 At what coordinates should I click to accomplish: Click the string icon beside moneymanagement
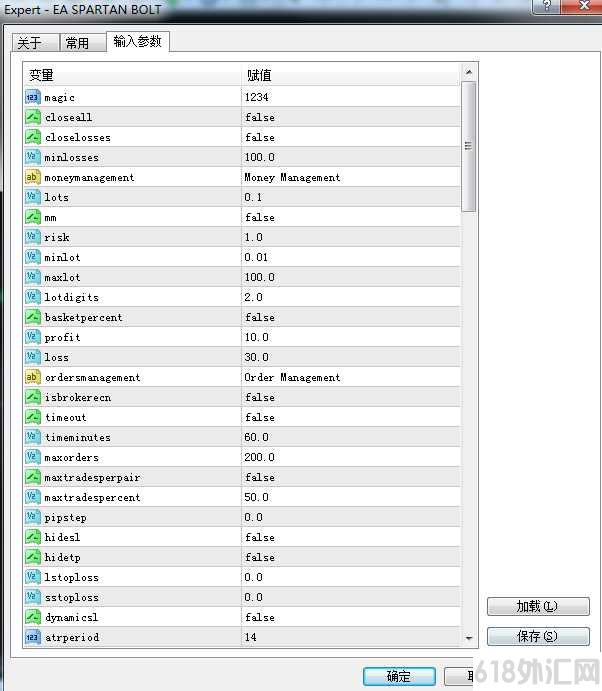tap(33, 177)
